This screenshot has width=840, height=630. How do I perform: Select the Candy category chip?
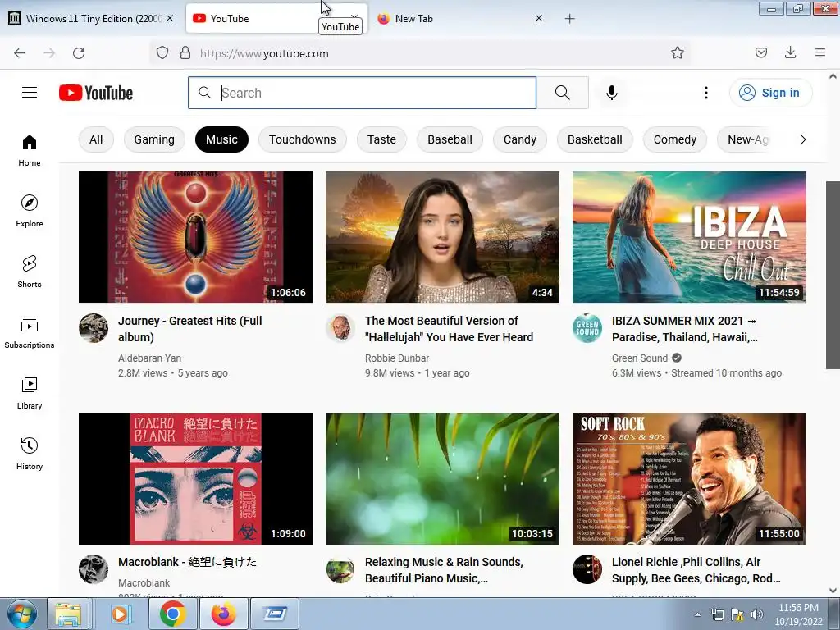click(519, 139)
